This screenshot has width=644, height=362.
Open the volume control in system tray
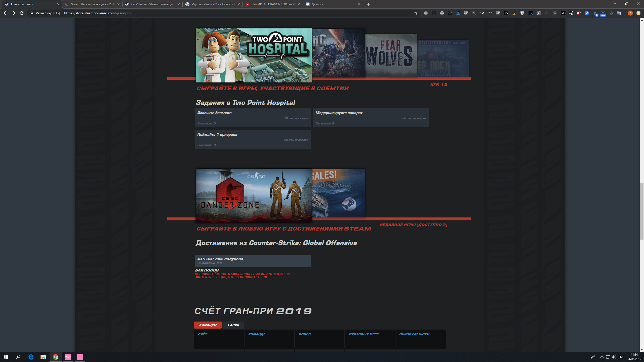click(x=614, y=357)
